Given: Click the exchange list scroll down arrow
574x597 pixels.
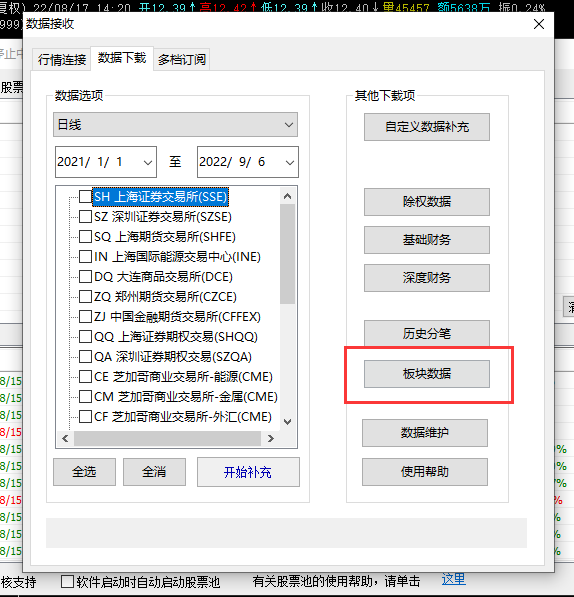Looking at the screenshot, I should point(287,422).
